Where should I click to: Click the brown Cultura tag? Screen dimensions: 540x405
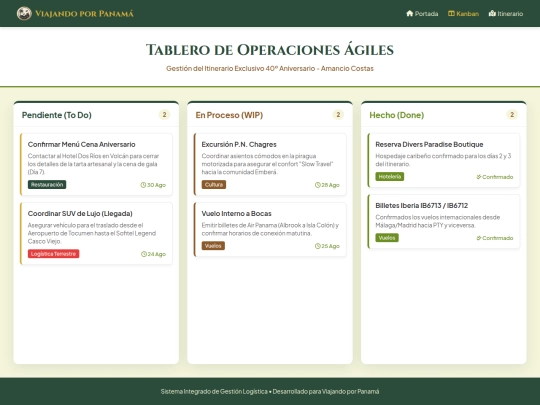click(214, 185)
